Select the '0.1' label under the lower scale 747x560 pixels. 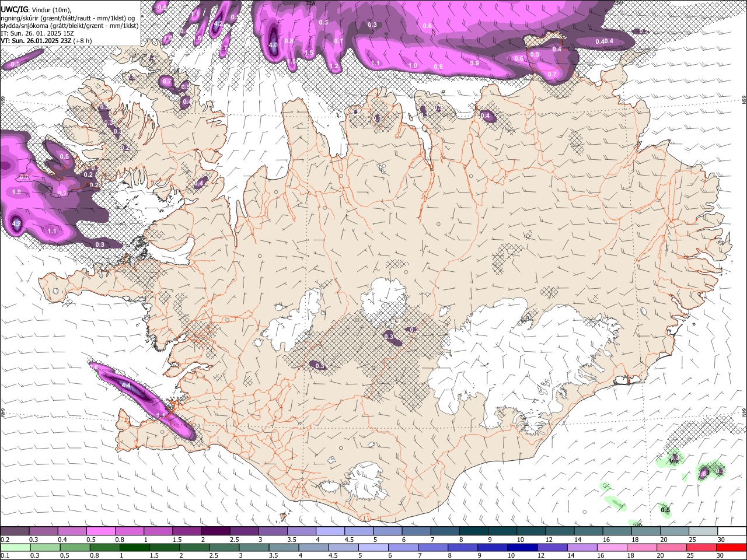click(5, 556)
